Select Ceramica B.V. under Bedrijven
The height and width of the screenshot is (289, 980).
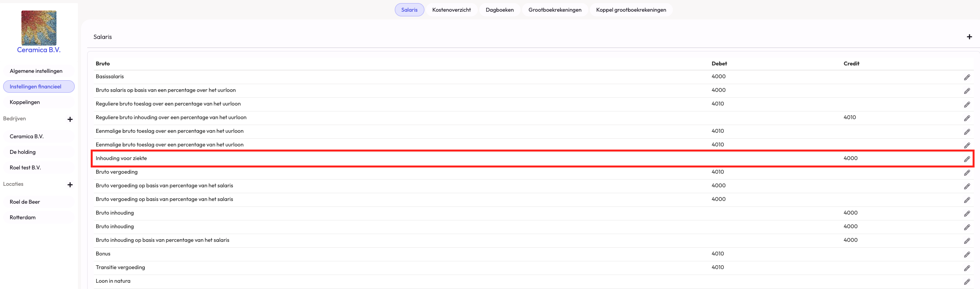pyautogui.click(x=39, y=136)
